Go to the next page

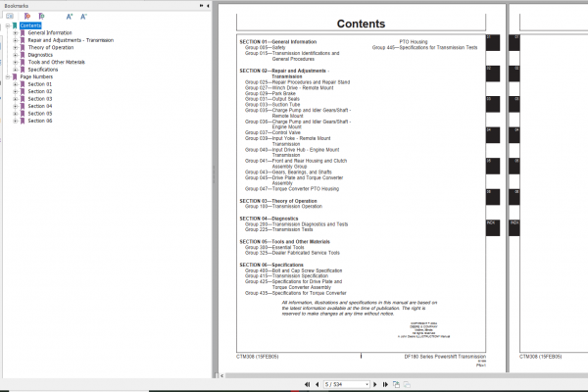point(374,384)
